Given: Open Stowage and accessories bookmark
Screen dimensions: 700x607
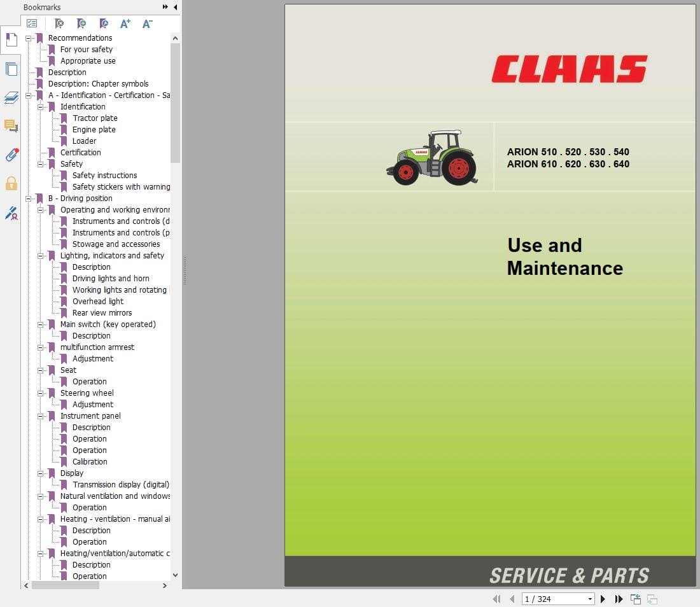Looking at the screenshot, I should 116,244.
